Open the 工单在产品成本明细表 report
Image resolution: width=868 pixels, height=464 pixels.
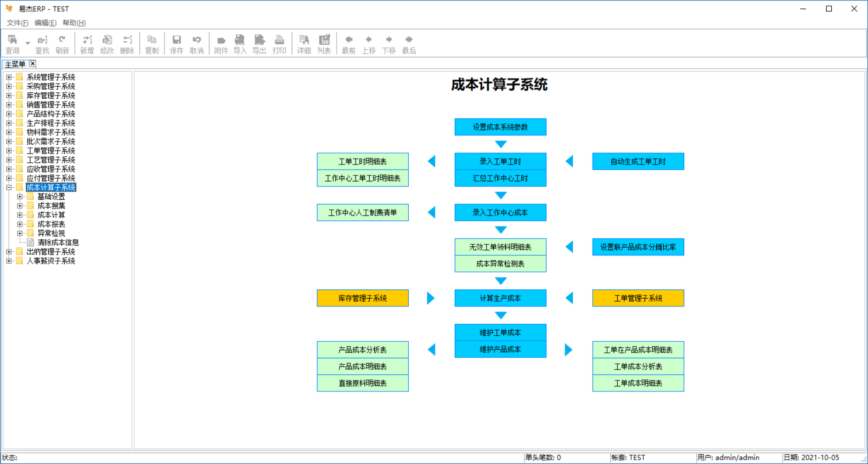[638, 350]
